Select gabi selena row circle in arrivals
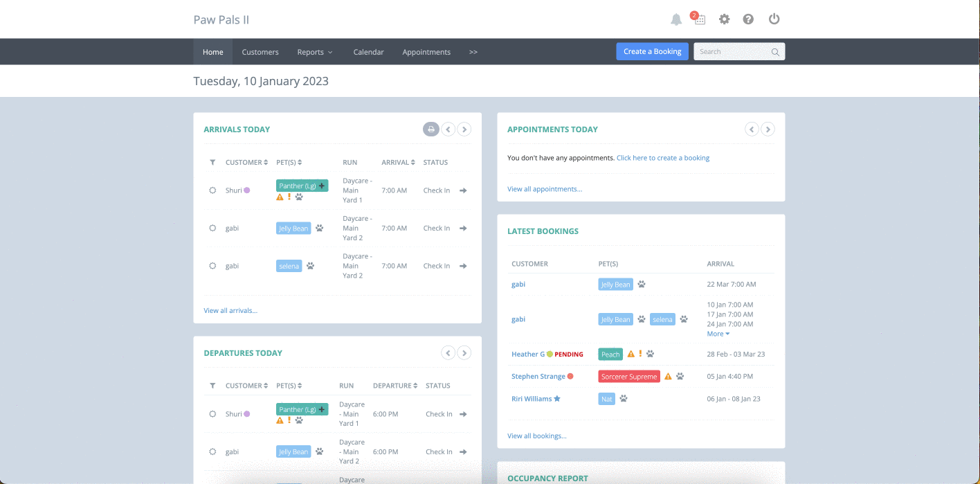980x484 pixels. tap(212, 266)
